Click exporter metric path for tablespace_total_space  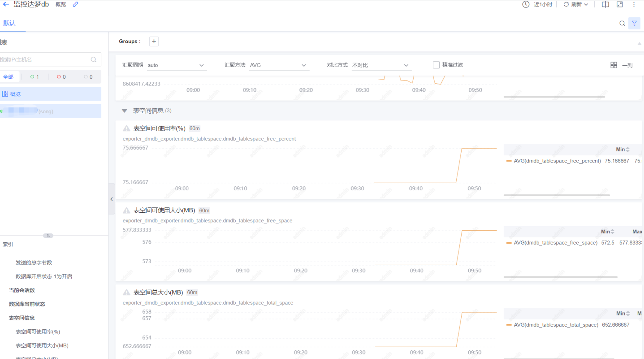click(208, 303)
